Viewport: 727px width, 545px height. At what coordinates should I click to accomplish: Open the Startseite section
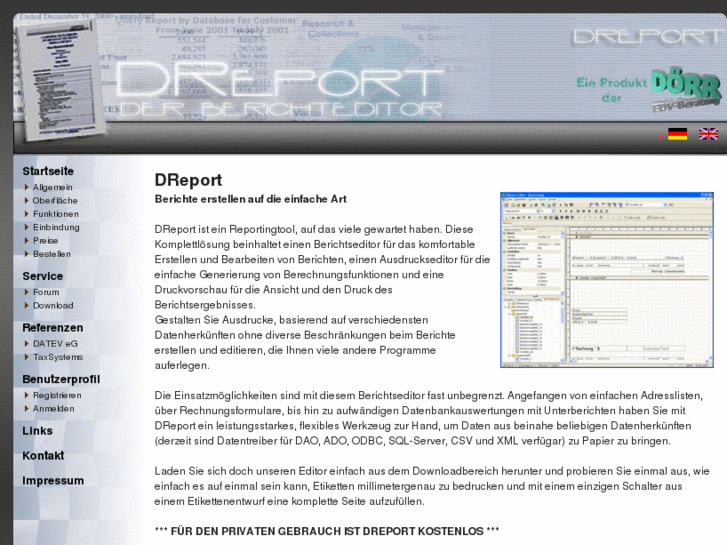48,171
